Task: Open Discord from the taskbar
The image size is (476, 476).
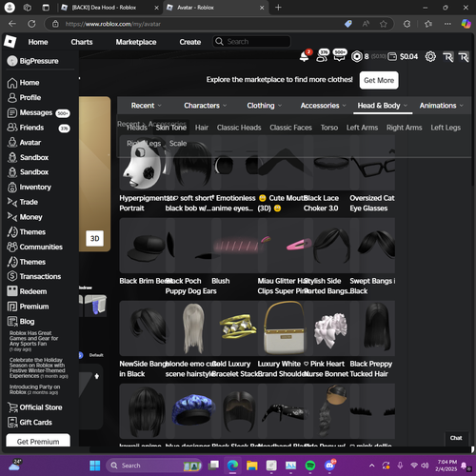Action: pyautogui.click(x=330, y=466)
